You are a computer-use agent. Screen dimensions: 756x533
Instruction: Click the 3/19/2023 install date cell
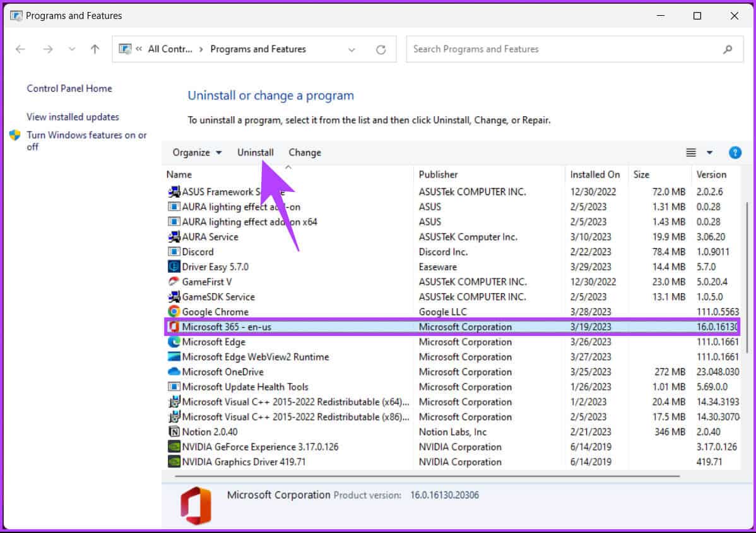coord(591,327)
